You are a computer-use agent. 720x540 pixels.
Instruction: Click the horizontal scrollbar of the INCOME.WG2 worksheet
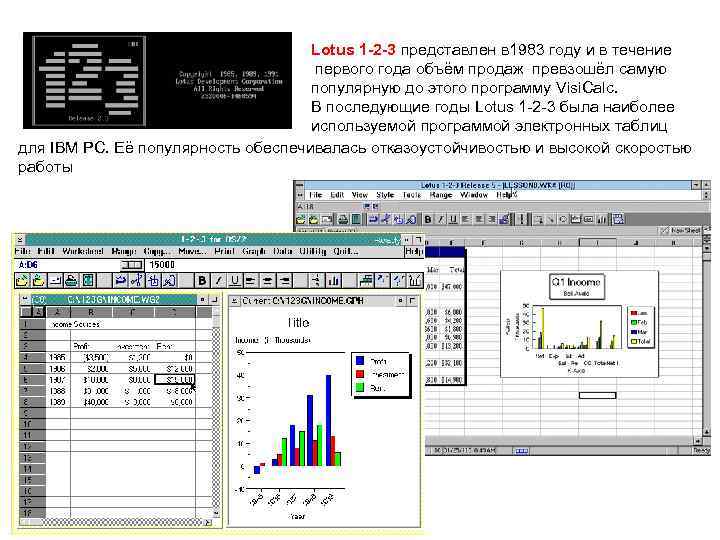(x=114, y=522)
